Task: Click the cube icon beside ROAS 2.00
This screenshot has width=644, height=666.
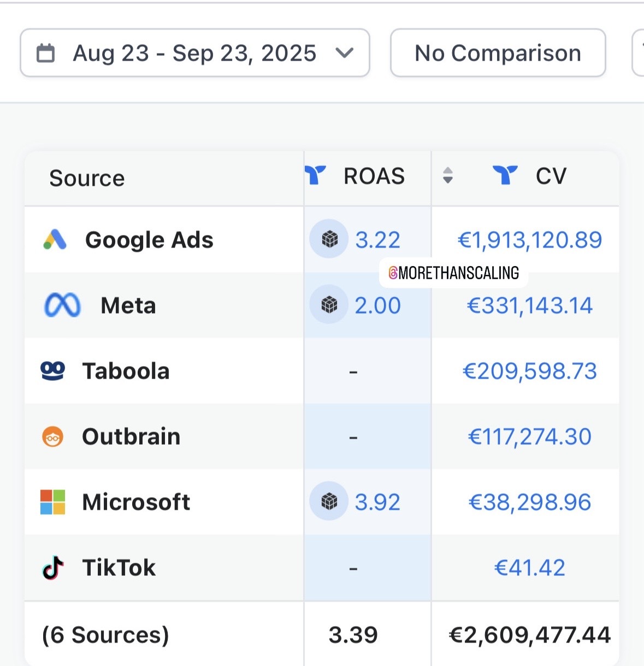Action: click(x=329, y=305)
